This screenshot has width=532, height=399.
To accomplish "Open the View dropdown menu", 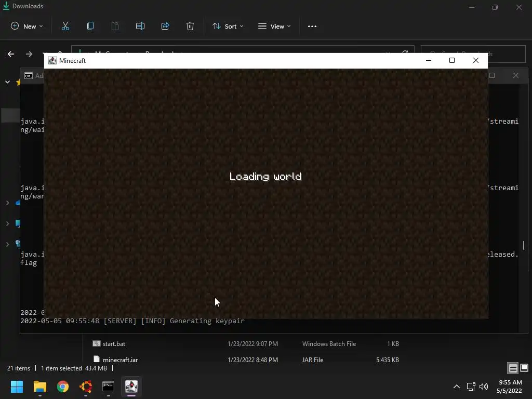I will [x=274, y=26].
